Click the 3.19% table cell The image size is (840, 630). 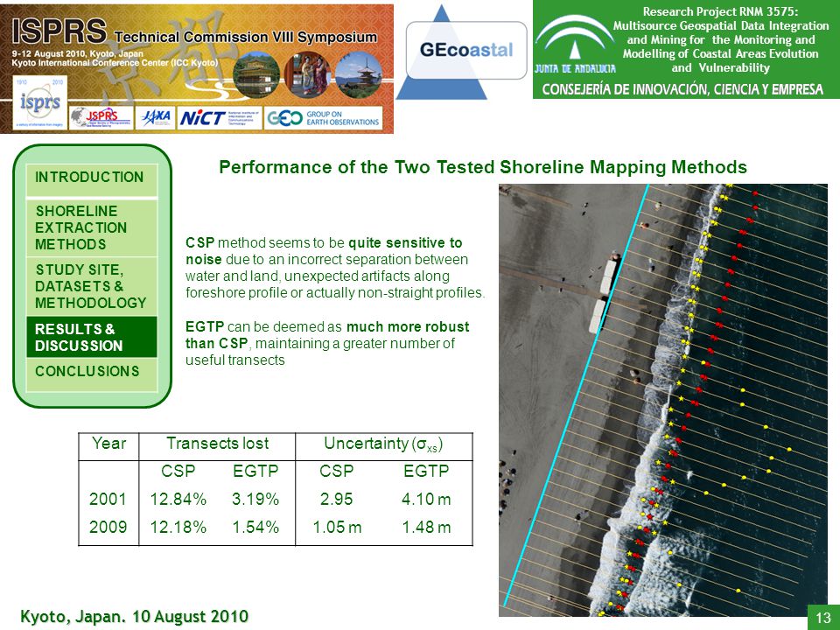[255, 500]
